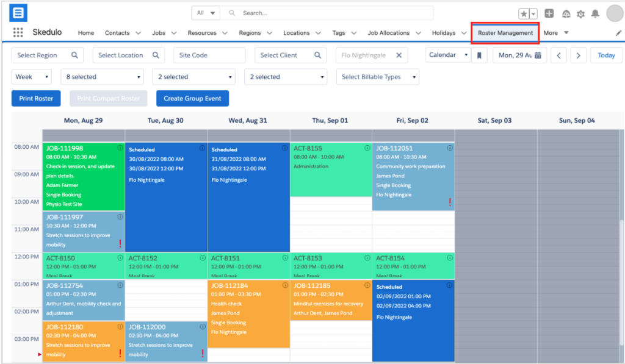Click the Print Compact Roster button
The image size is (625, 364).
point(109,98)
